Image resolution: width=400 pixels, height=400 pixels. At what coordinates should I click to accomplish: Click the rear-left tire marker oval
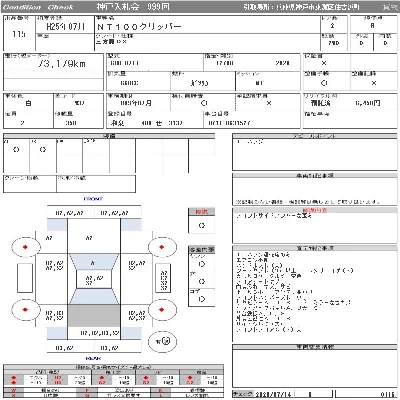coord(26,310)
